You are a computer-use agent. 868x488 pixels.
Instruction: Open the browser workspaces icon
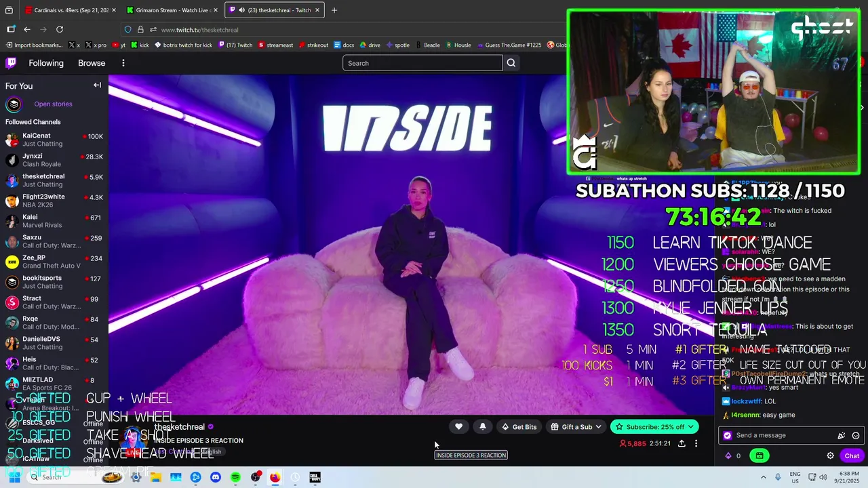click(x=11, y=29)
